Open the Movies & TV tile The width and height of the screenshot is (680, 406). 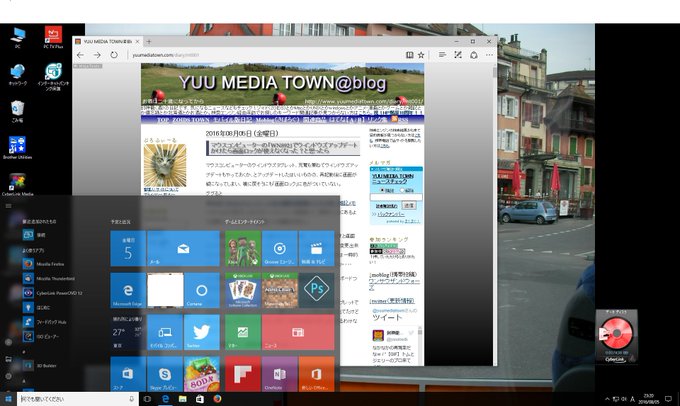tap(317, 248)
